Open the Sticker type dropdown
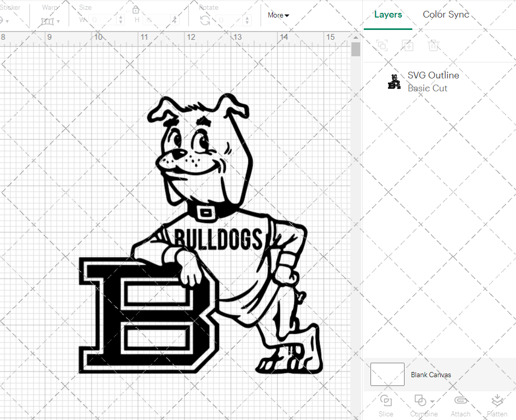The height and width of the screenshot is (420, 516). (6, 21)
